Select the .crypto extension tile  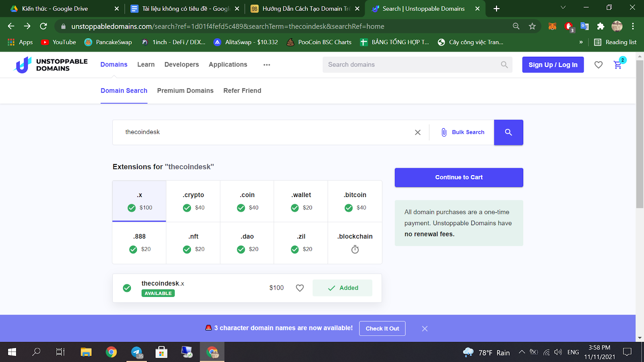pyautogui.click(x=193, y=201)
